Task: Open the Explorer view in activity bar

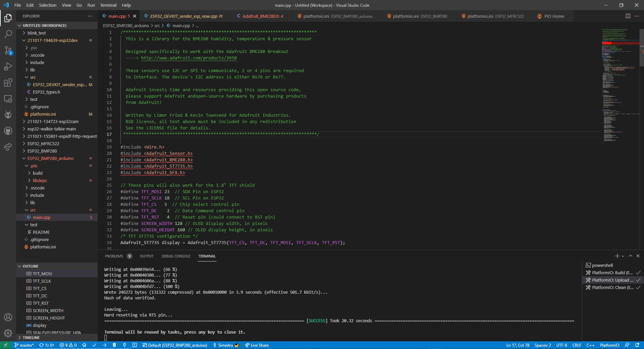Action: (x=8, y=18)
